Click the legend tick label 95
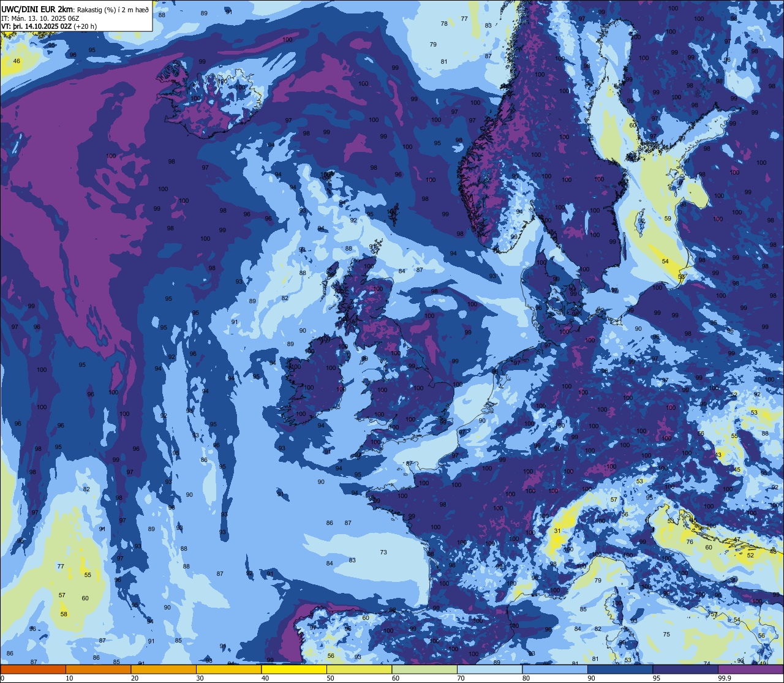This screenshot has width=784, height=683. [657, 678]
